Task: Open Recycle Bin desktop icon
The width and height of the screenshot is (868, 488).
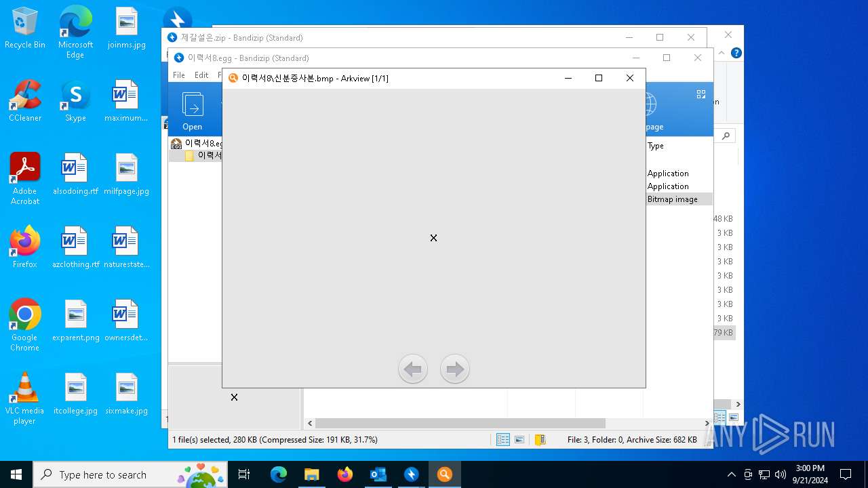Action: click(x=25, y=28)
